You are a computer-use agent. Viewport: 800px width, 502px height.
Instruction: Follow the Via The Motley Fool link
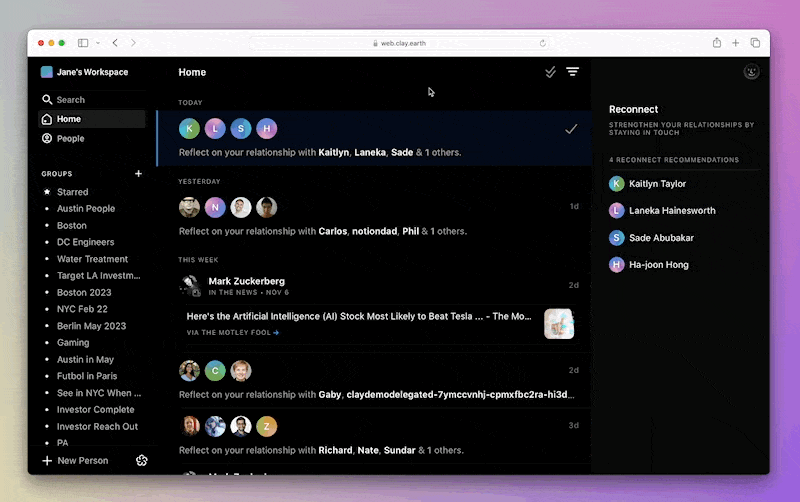tap(233, 333)
